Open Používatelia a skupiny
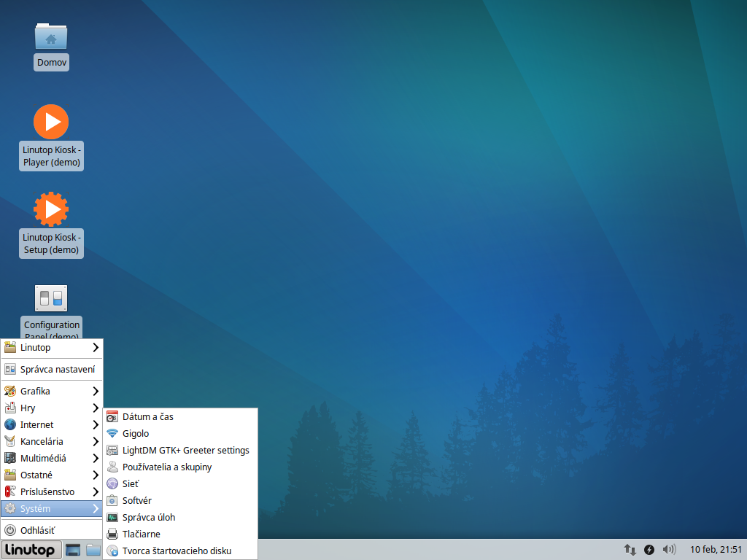 point(181,467)
